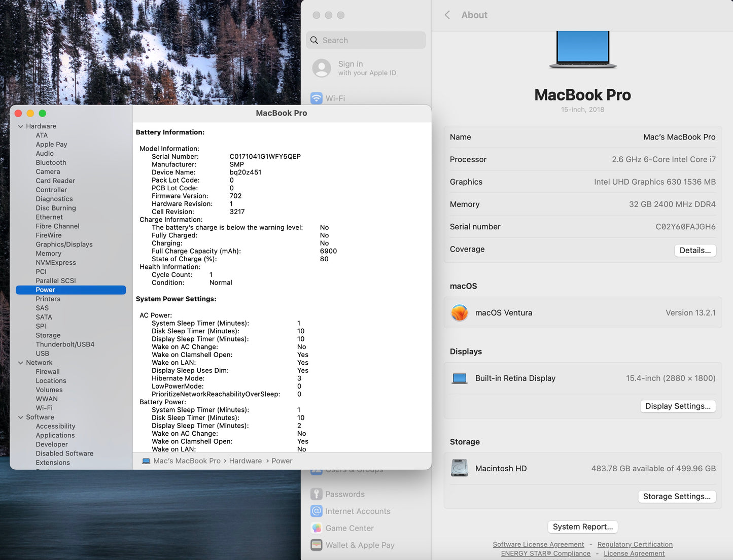
Task: Collapse the Network section
Action: pyautogui.click(x=21, y=362)
